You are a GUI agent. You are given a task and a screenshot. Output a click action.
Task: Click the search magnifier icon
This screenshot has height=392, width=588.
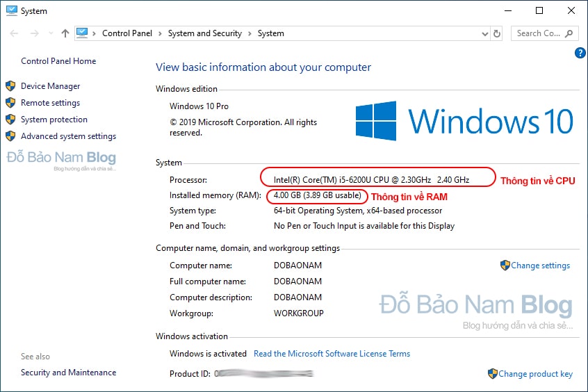(569, 33)
